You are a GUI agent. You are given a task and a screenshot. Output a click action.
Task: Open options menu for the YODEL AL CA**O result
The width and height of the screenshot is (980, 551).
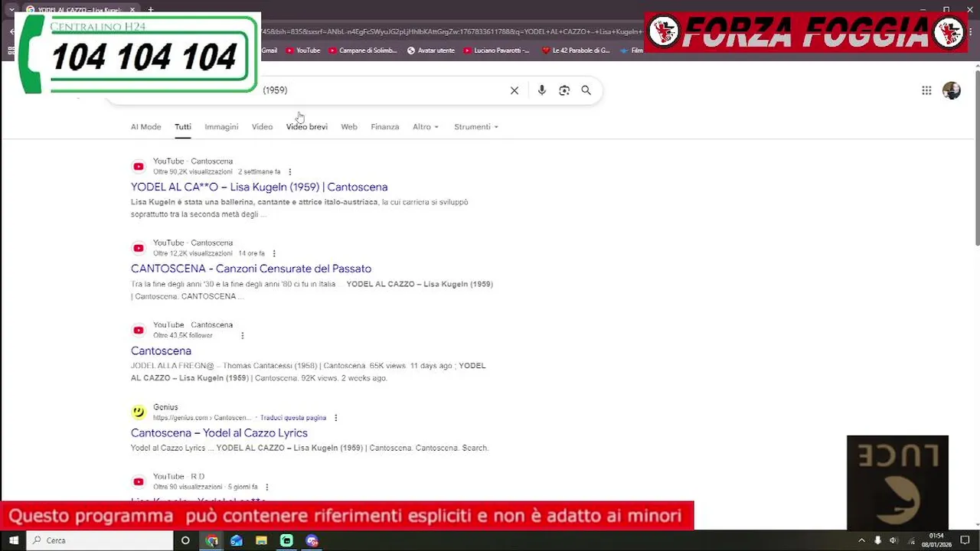(x=289, y=172)
